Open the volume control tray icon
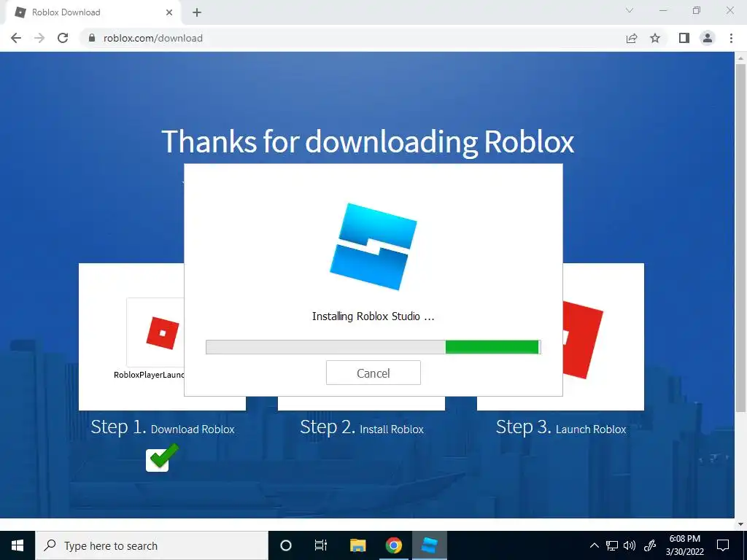747x560 pixels. point(630,545)
